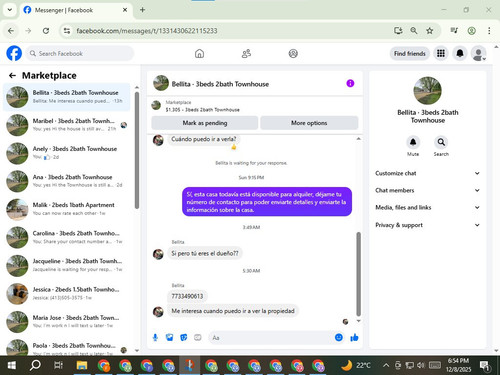Screen dimensions: 500x375
Task: Go to the Home feed icon
Action: [199, 53]
